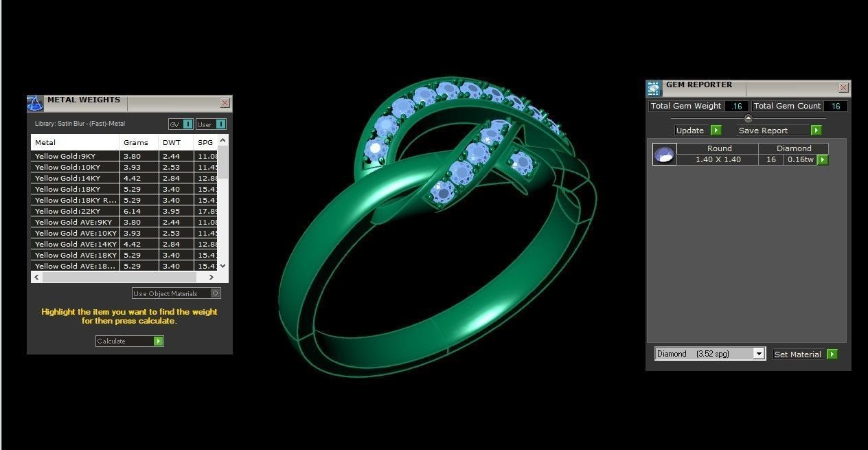Collapse the Gem Reporter totals with arrow
The width and height of the screenshot is (868, 450).
[749, 118]
